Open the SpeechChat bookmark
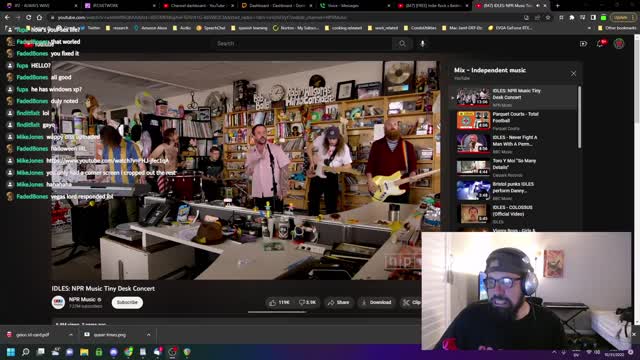Image resolution: width=640 pixels, height=360 pixels. pos(211,28)
